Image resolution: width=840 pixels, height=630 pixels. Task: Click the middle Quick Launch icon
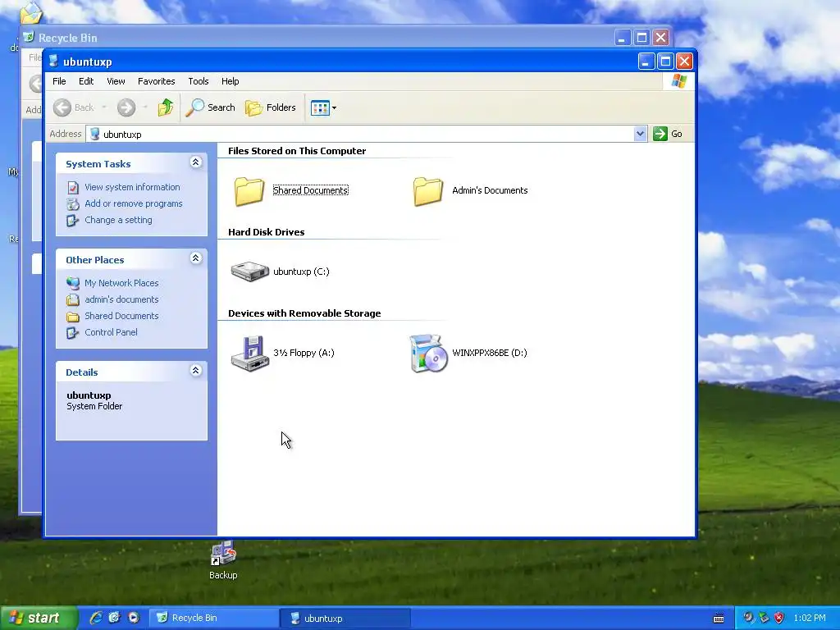coord(115,618)
